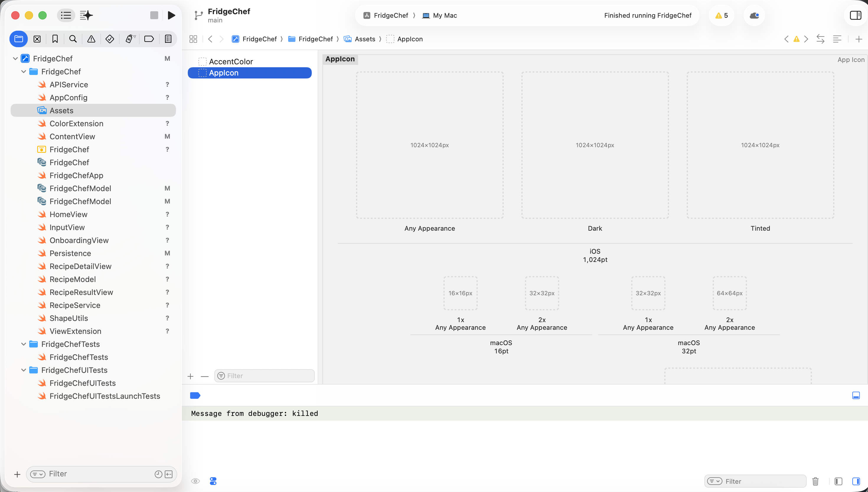Open the Xcode Cloud status icon
This screenshot has height=492, width=868.
754,15
